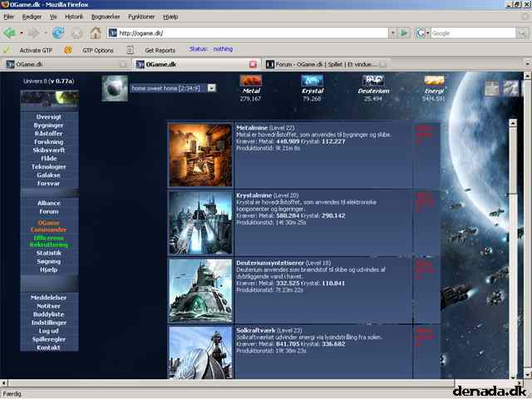Screen dimensions: 532x399
Task: Click the Deuterium resource icon
Action: tap(373, 81)
